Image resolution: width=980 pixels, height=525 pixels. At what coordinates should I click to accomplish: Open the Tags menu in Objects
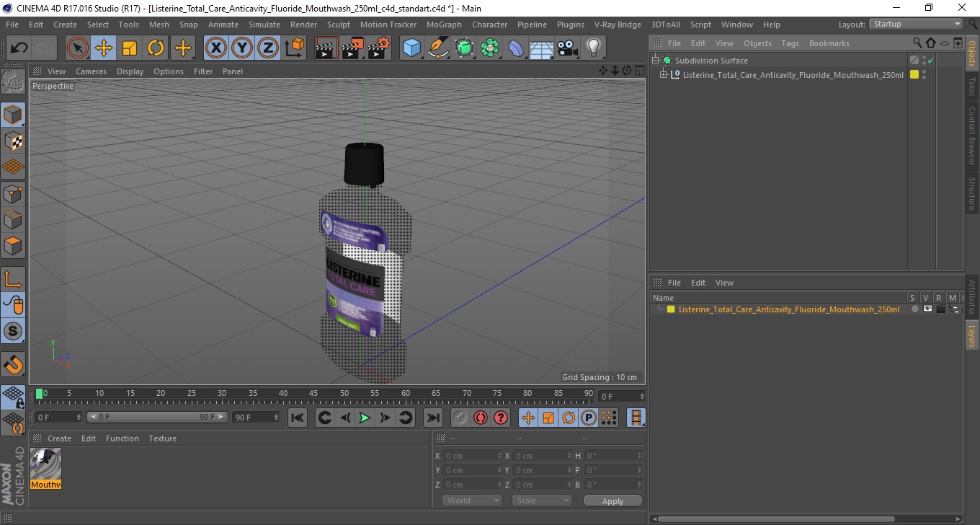[790, 43]
